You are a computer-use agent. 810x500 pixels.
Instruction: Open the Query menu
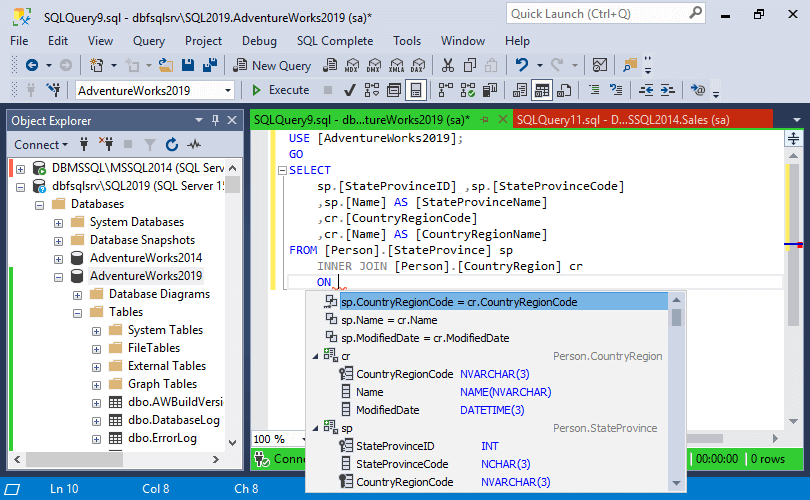pos(149,41)
